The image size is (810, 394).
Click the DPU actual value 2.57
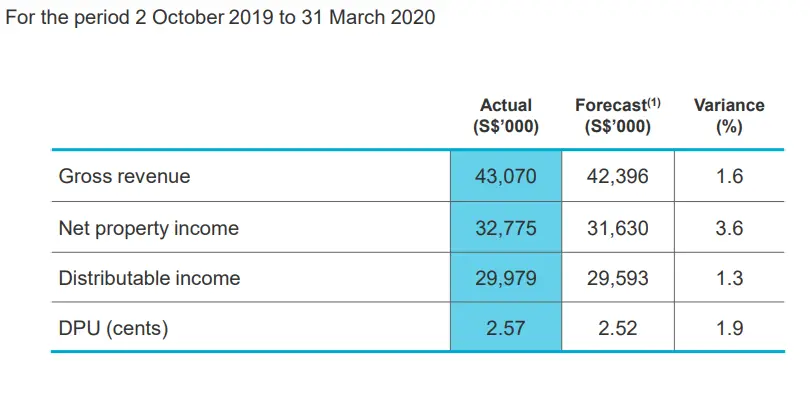pos(506,328)
